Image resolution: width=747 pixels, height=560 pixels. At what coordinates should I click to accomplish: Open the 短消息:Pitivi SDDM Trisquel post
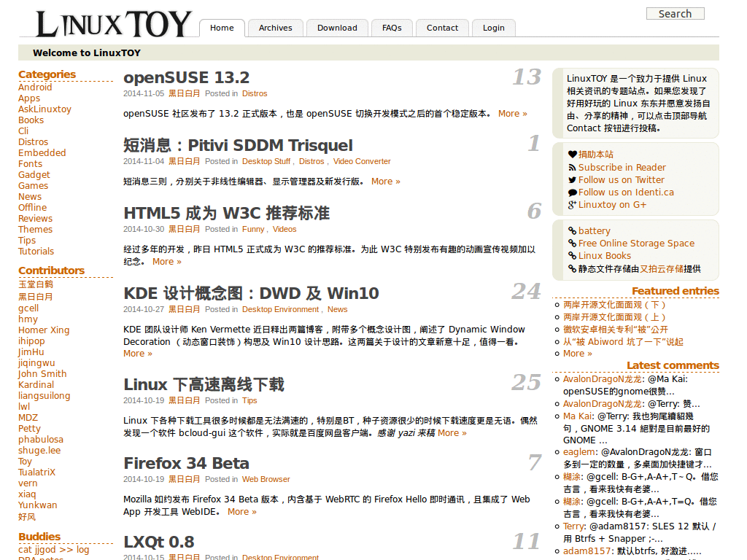coord(238,145)
